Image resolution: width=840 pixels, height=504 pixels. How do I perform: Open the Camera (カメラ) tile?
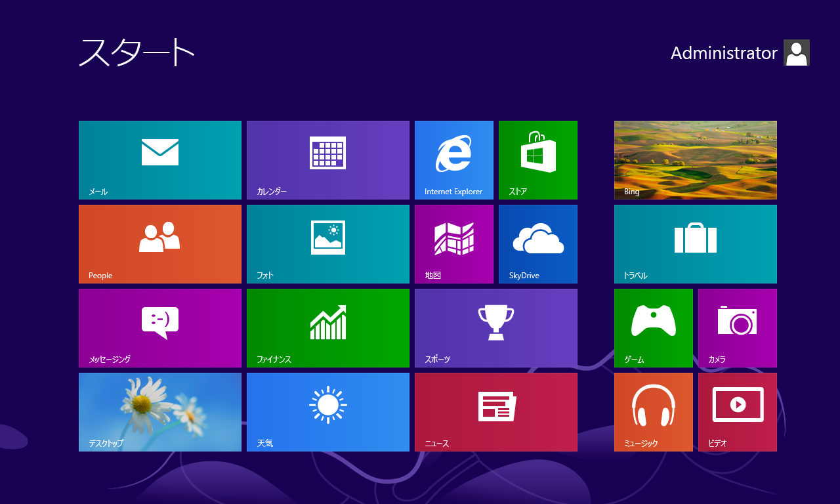(738, 328)
